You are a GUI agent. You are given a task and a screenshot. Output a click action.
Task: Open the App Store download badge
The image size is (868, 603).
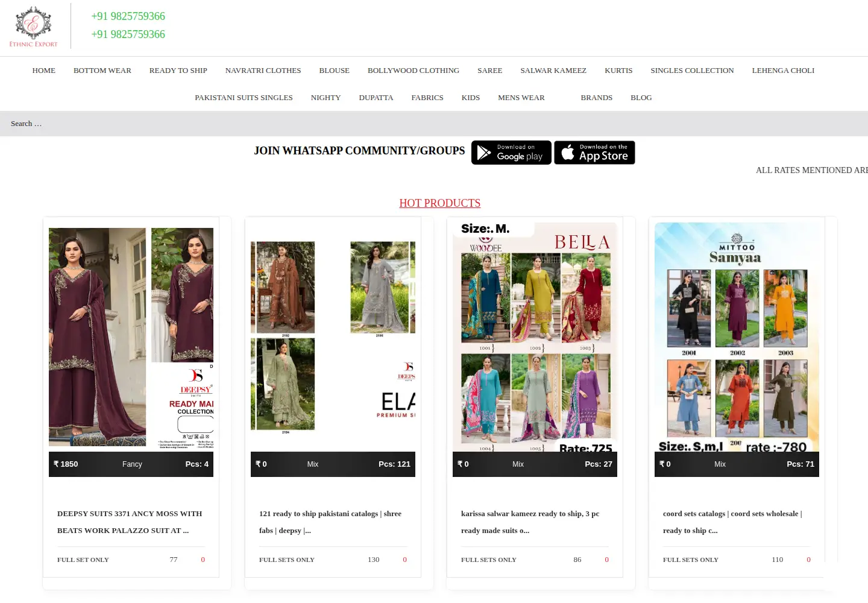(594, 153)
